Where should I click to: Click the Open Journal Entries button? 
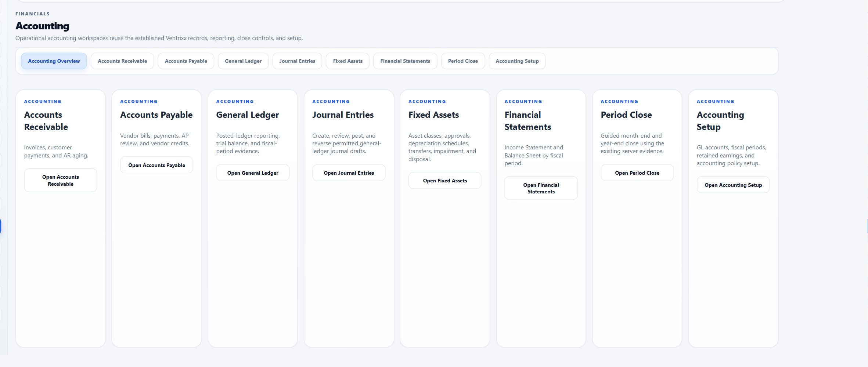349,173
